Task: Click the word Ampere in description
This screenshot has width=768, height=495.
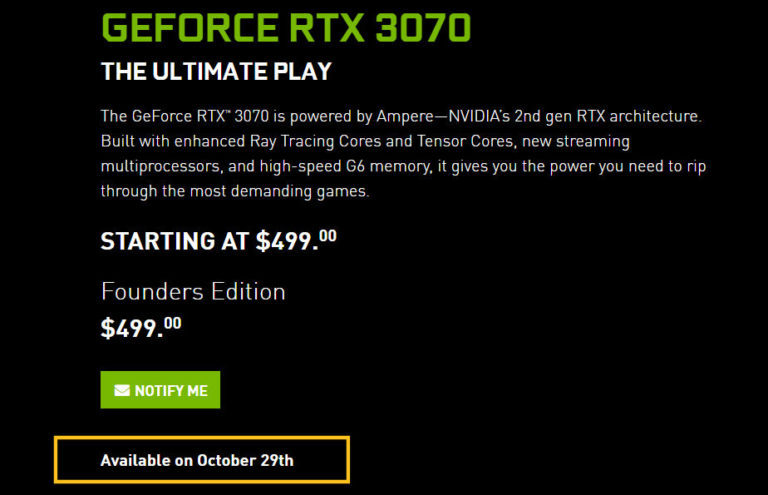Action: pos(405,117)
